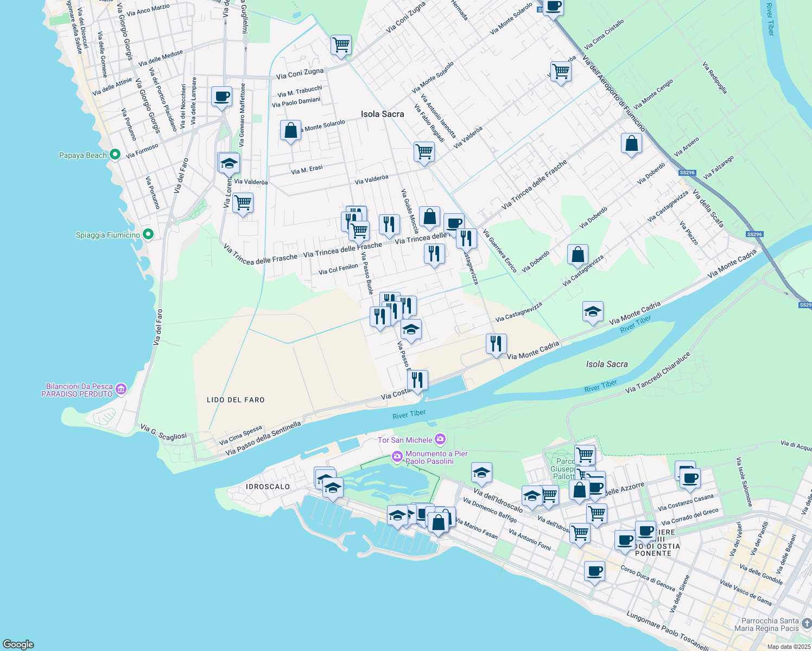Select Monumento a Pier Paolo Pasolini marker
Screen dimensions: 812x651
[x=397, y=457]
